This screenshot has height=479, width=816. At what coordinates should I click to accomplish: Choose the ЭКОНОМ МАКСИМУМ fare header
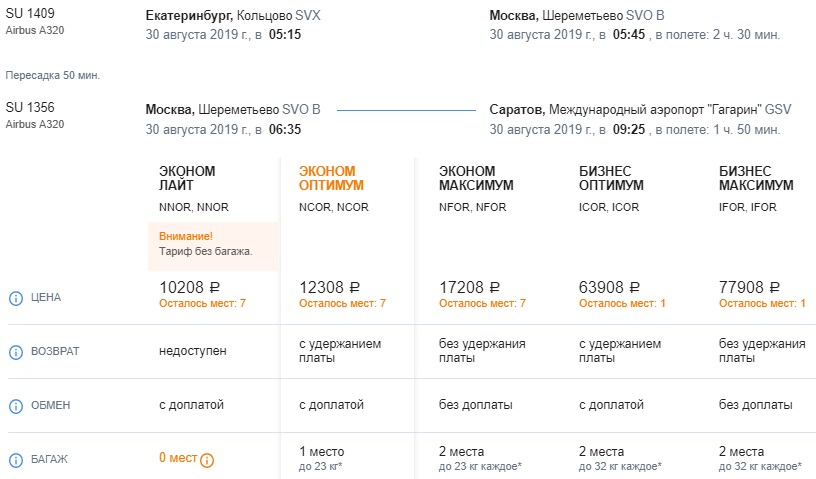[475, 178]
